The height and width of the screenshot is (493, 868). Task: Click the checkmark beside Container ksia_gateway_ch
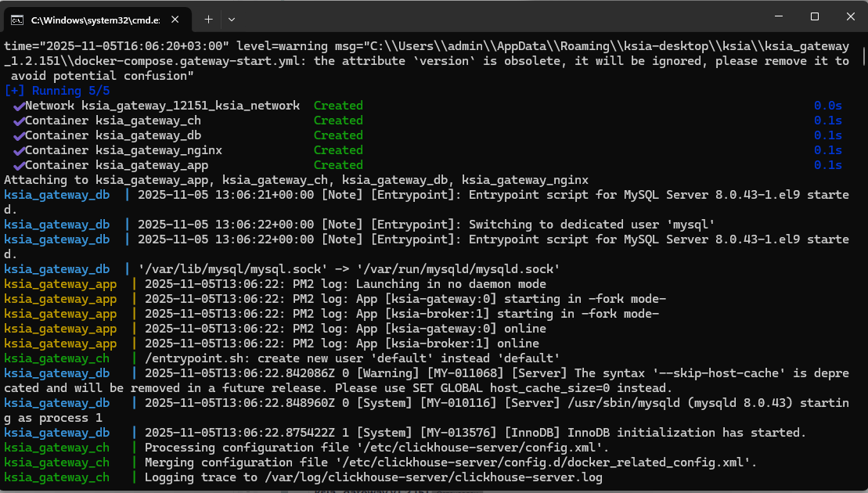[19, 121]
